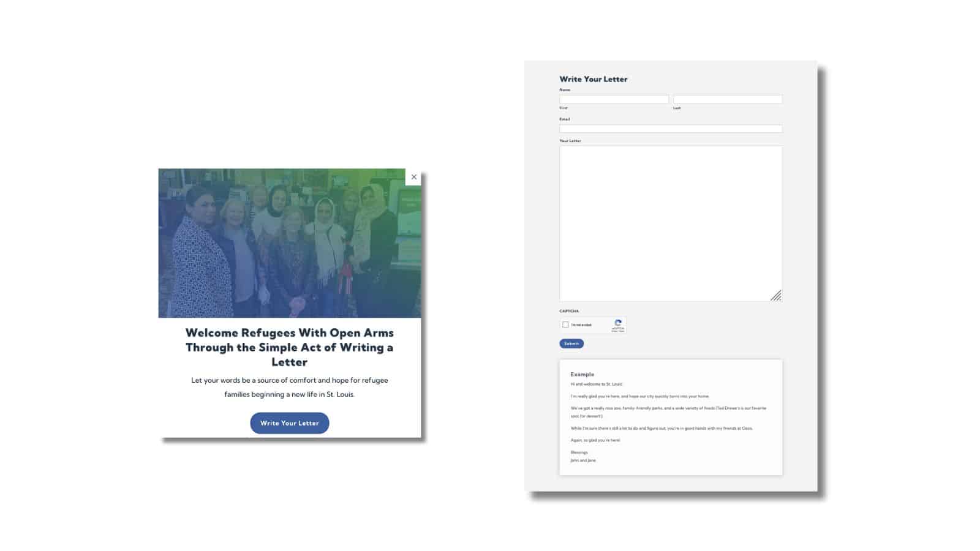This screenshot has height=551, width=980.
Task: Select the Email input field
Action: click(670, 129)
